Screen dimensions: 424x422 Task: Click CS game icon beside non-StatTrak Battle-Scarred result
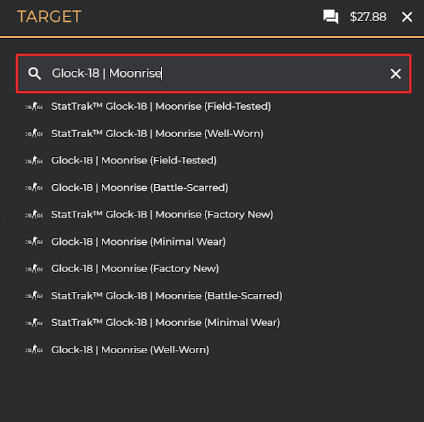coord(34,188)
